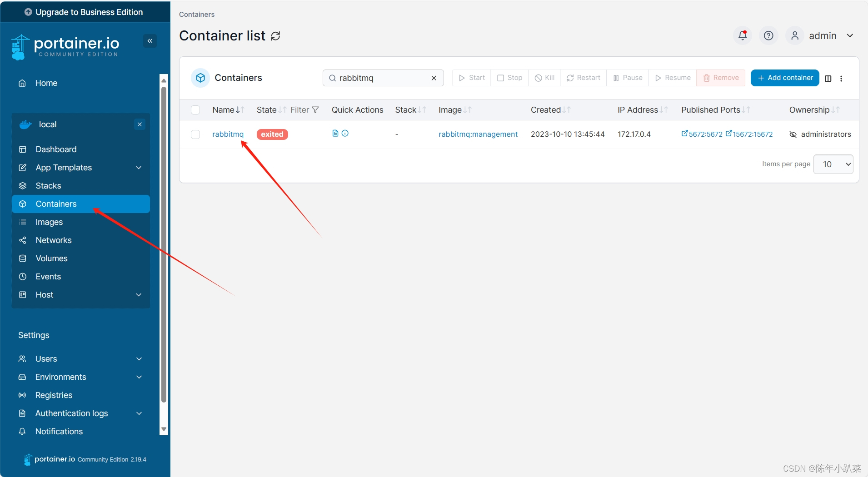868x477 pixels.
Task: Select Containers menu item
Action: (x=81, y=204)
